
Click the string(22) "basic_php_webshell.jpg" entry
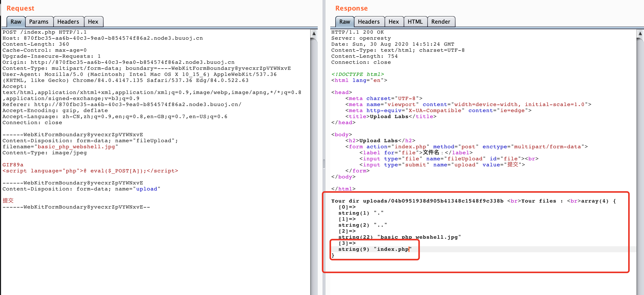[400, 237]
